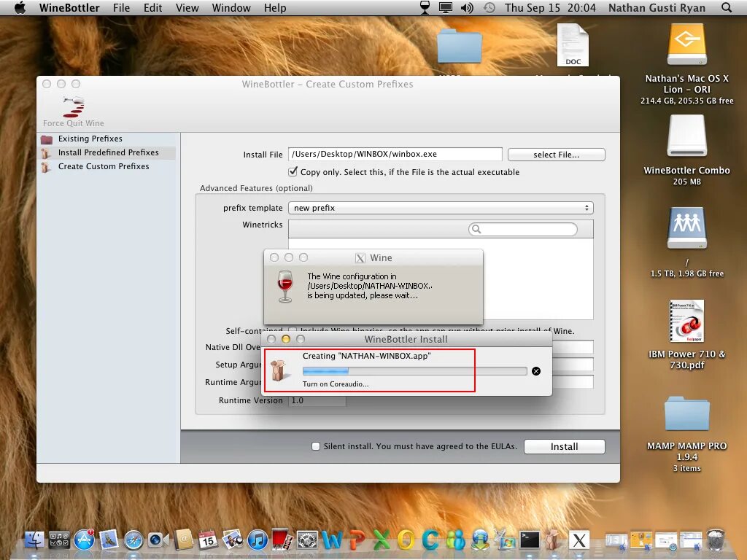Open the Nathan Gusti Ryan user menu
Screen dimensions: 747x560
[657, 8]
